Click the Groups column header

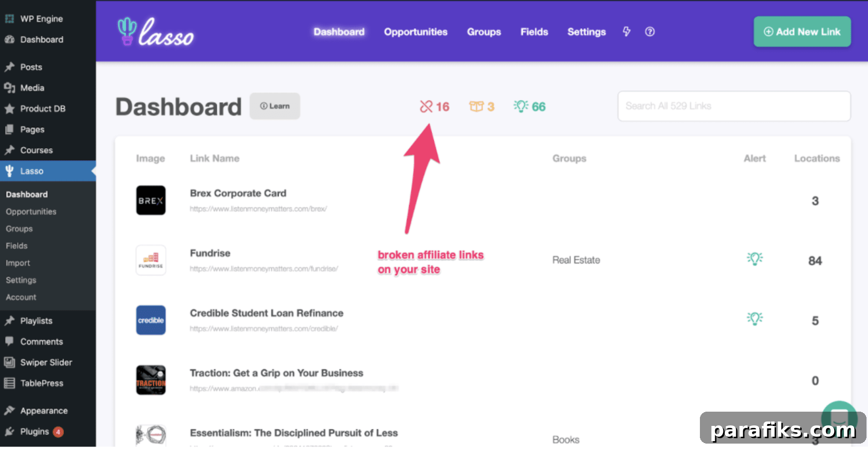(x=569, y=158)
